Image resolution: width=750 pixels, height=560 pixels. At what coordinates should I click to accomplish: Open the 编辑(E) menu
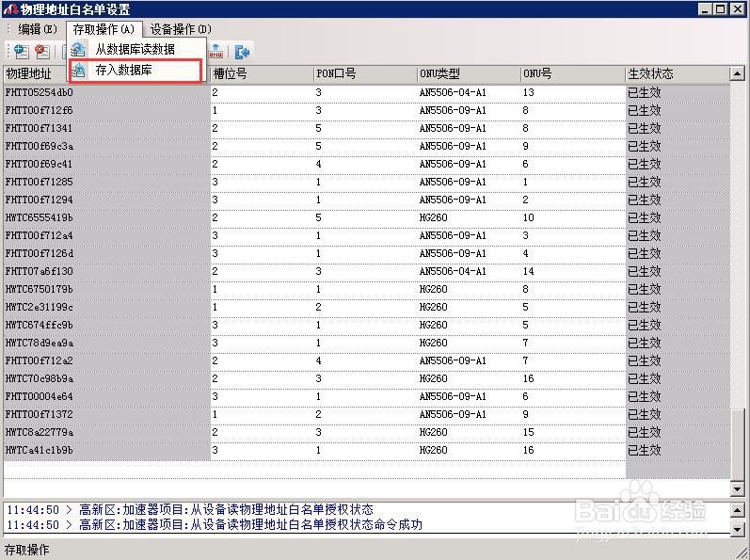click(x=38, y=29)
